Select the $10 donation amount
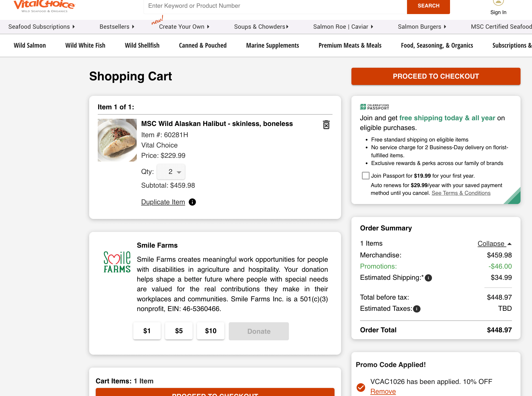The width and height of the screenshot is (532, 396). [211, 331]
